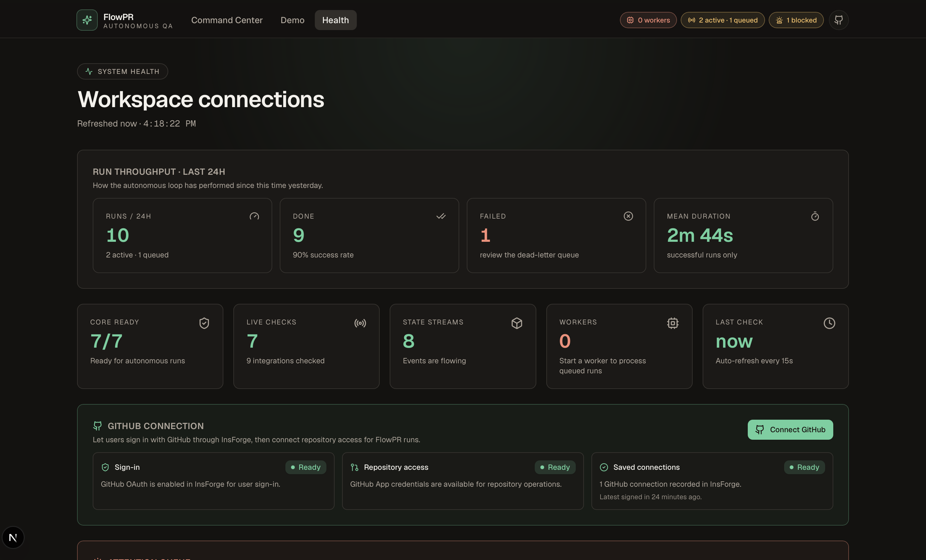Image resolution: width=926 pixels, height=560 pixels.
Task: Click the 0 workers status pill
Action: coord(648,20)
